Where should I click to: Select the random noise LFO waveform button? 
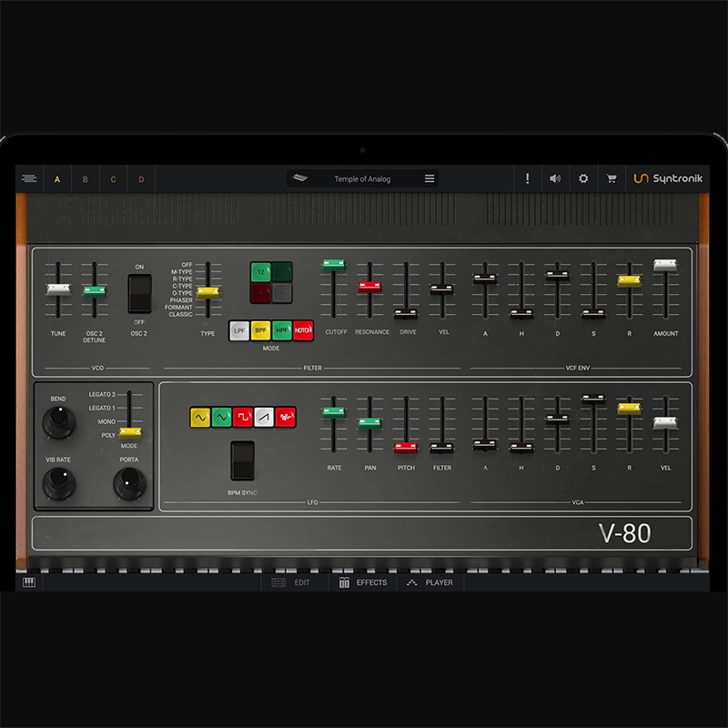point(286,418)
